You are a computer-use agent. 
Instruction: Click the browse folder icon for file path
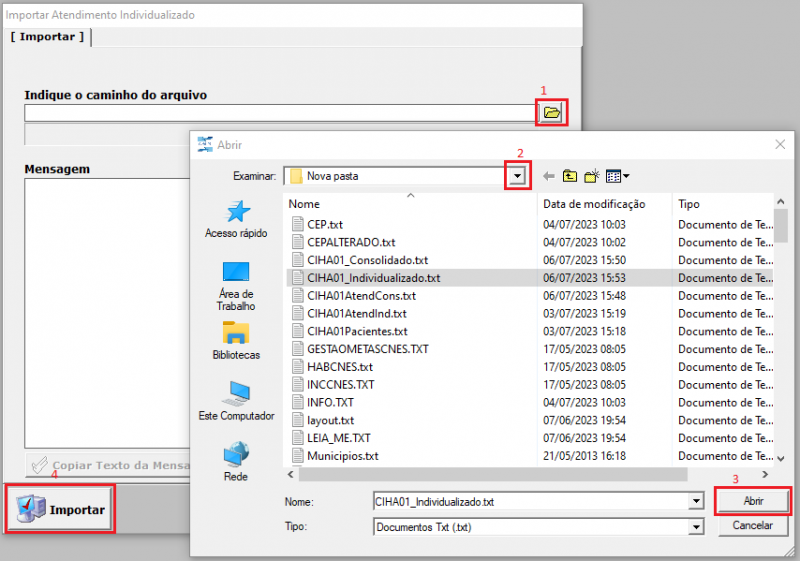point(552,113)
